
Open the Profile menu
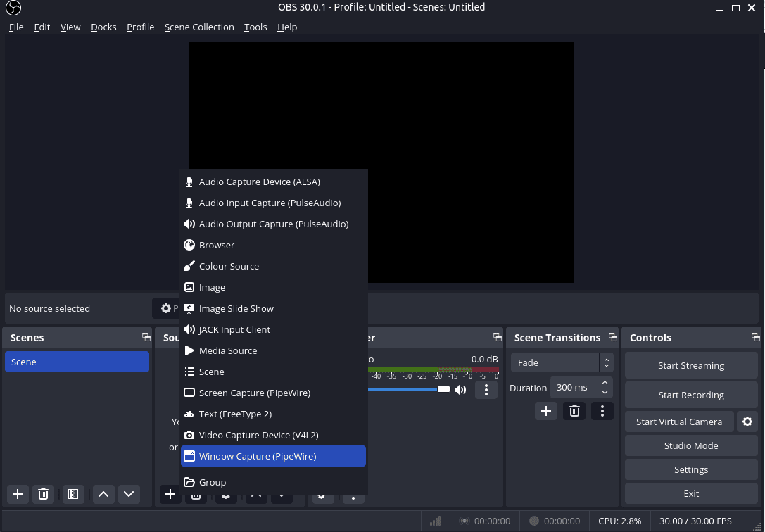[x=141, y=27]
